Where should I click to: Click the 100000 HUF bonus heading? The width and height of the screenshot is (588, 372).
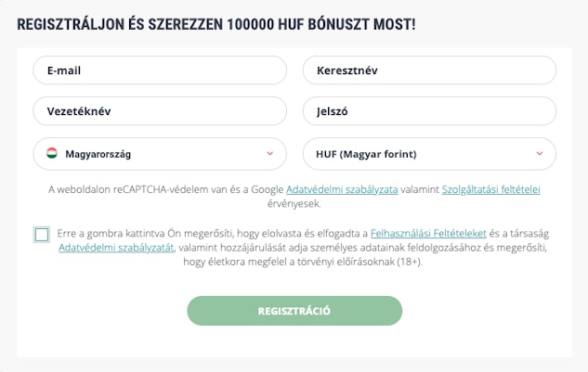(x=216, y=21)
